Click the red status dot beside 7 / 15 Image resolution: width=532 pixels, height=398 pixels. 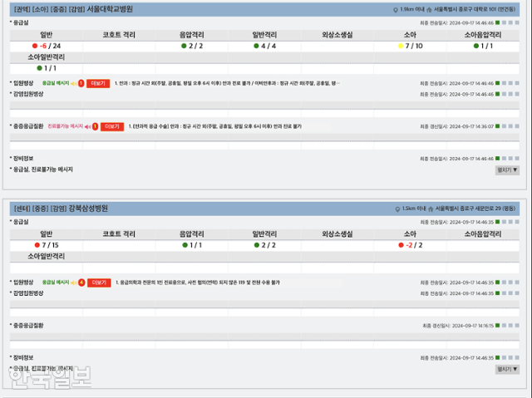(x=37, y=245)
